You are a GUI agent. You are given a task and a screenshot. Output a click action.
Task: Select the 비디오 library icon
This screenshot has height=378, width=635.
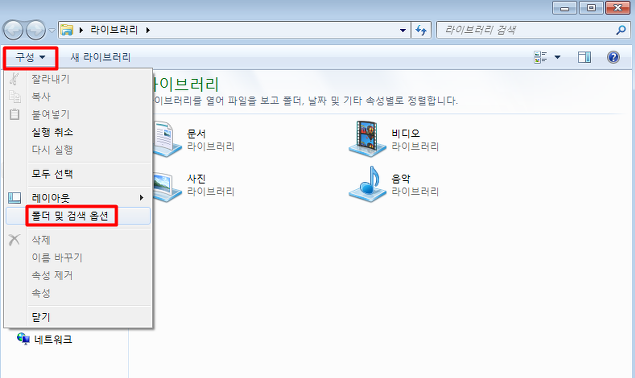pos(367,139)
